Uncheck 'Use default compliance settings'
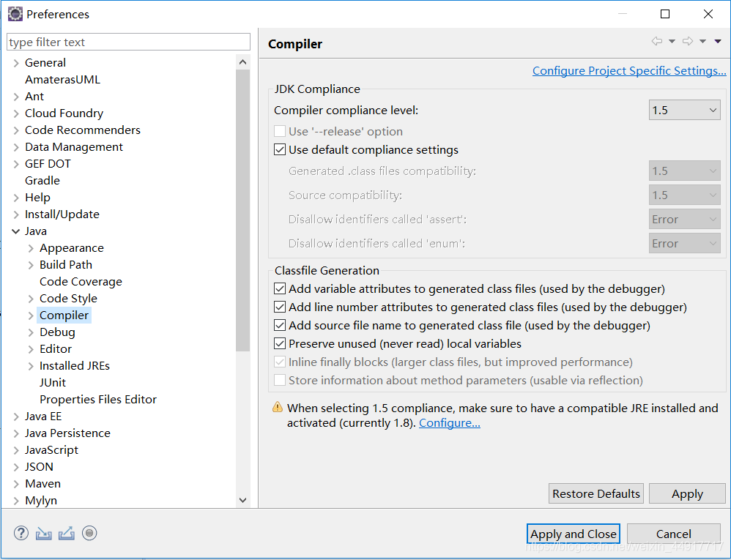This screenshot has width=731, height=560. 280,149
